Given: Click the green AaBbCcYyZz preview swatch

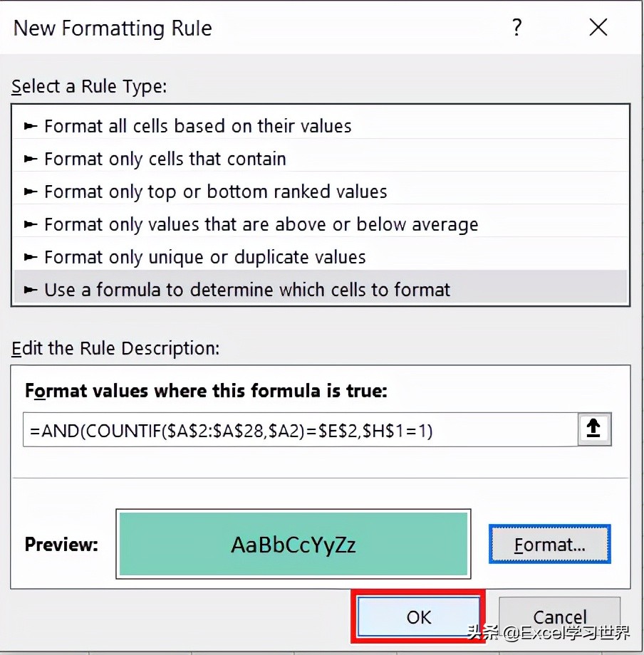Looking at the screenshot, I should [x=293, y=545].
